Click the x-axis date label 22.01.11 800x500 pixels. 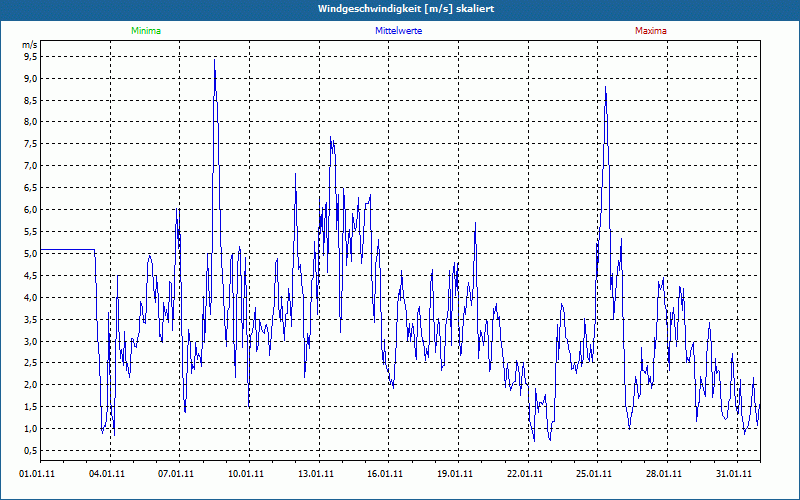click(525, 474)
